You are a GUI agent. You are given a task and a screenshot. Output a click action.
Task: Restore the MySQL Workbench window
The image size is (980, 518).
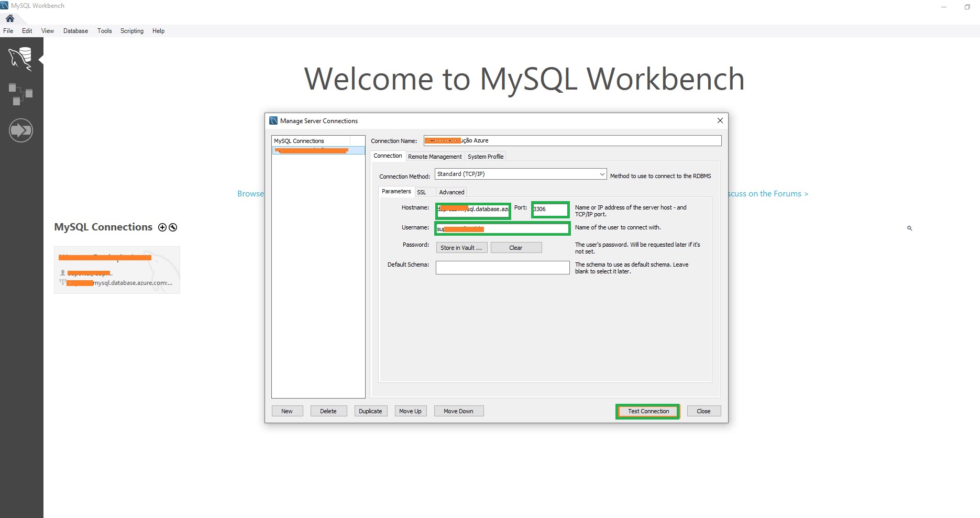pyautogui.click(x=967, y=6)
